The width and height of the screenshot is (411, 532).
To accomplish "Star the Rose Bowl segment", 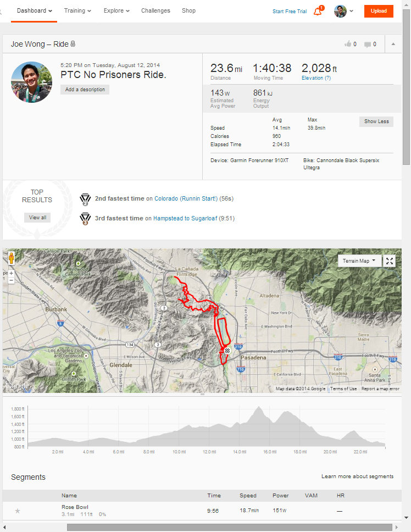I will [18, 511].
